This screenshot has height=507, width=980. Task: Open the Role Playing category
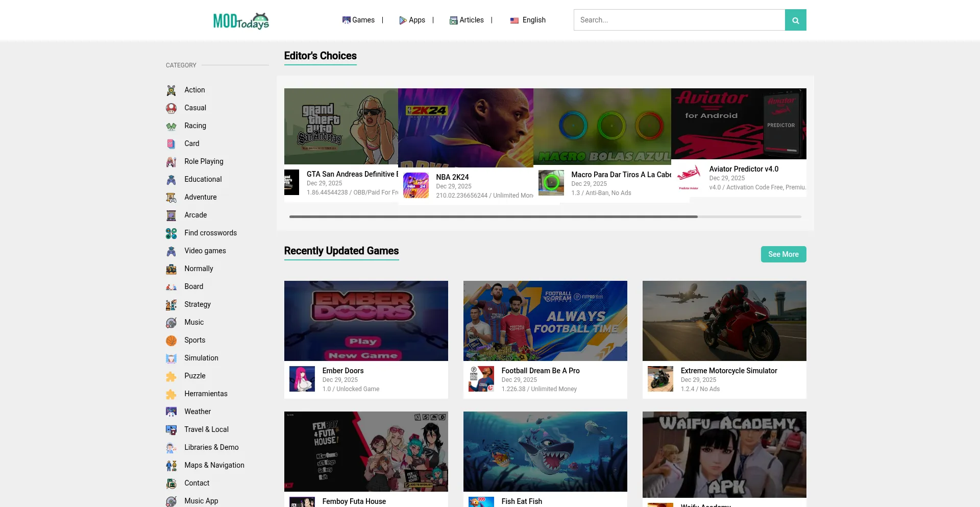click(204, 161)
